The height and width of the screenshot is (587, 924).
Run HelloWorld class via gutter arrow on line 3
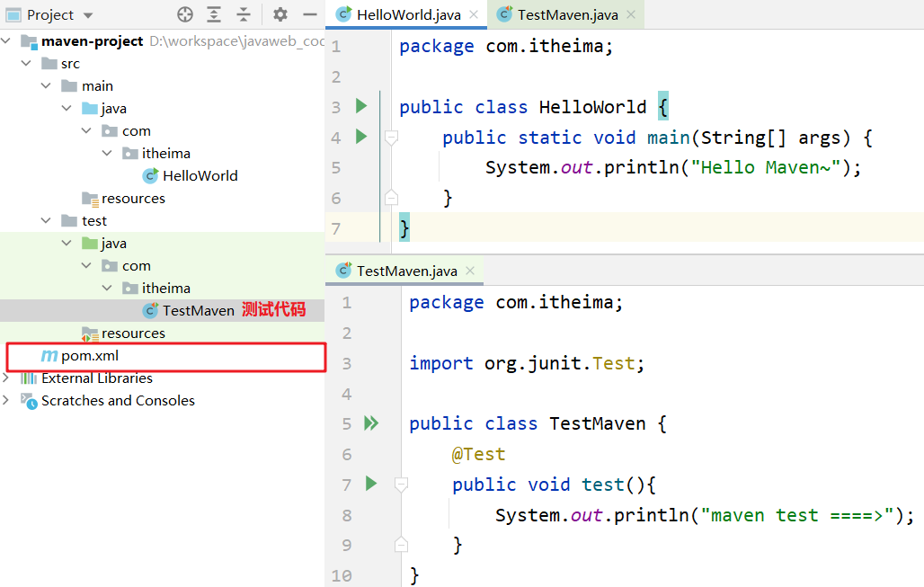(x=361, y=106)
